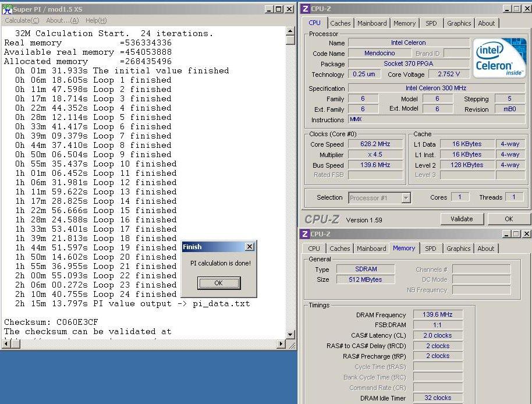Screen dimensions: 532x404
Task: Switch to the Graphics tab in the top CPU-Z window
Action: pos(459,23)
